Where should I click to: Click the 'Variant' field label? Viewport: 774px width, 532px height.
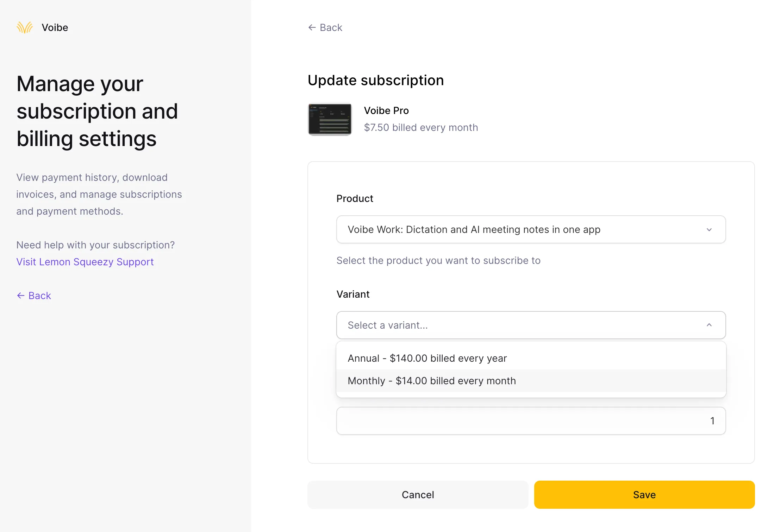click(x=353, y=294)
